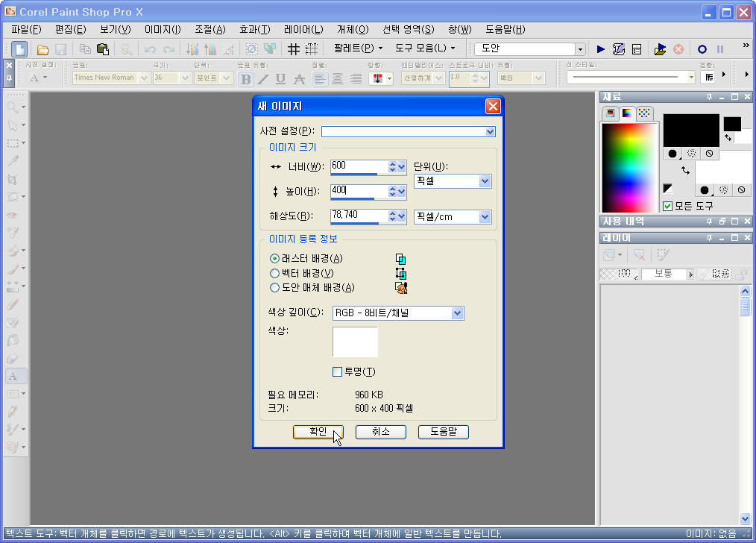Click the Start Script Recording circle icon

tap(702, 49)
